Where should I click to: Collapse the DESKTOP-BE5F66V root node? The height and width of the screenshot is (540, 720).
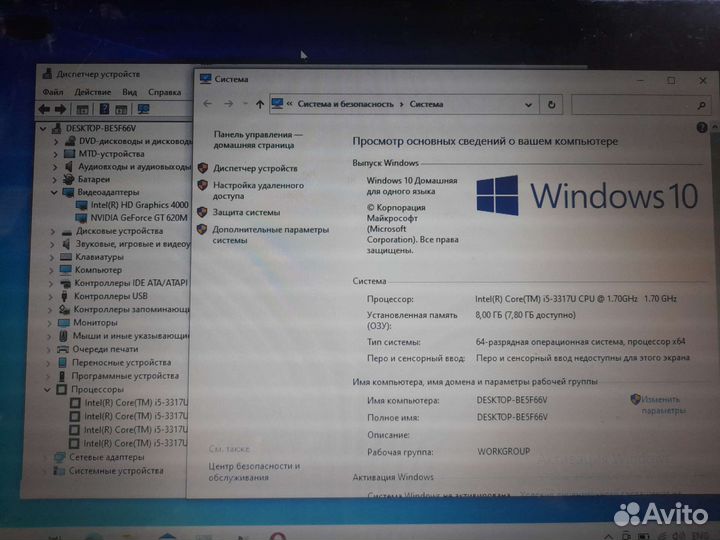coord(43,129)
